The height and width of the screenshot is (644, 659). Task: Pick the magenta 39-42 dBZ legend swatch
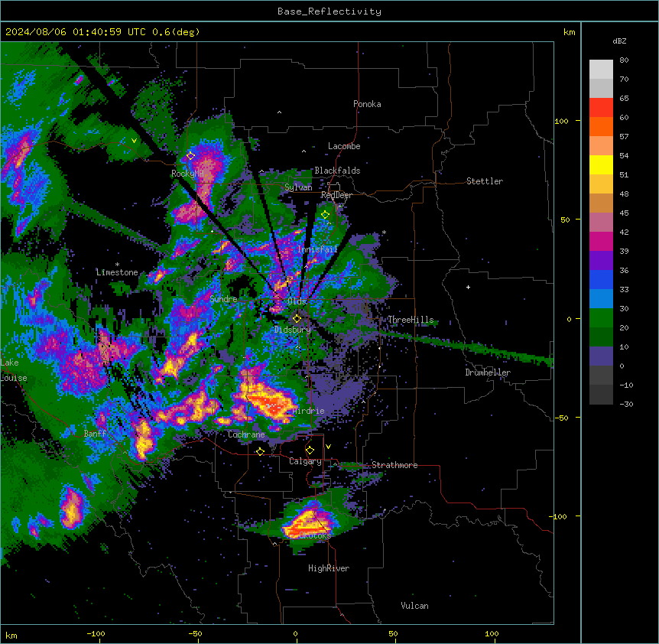click(x=601, y=241)
